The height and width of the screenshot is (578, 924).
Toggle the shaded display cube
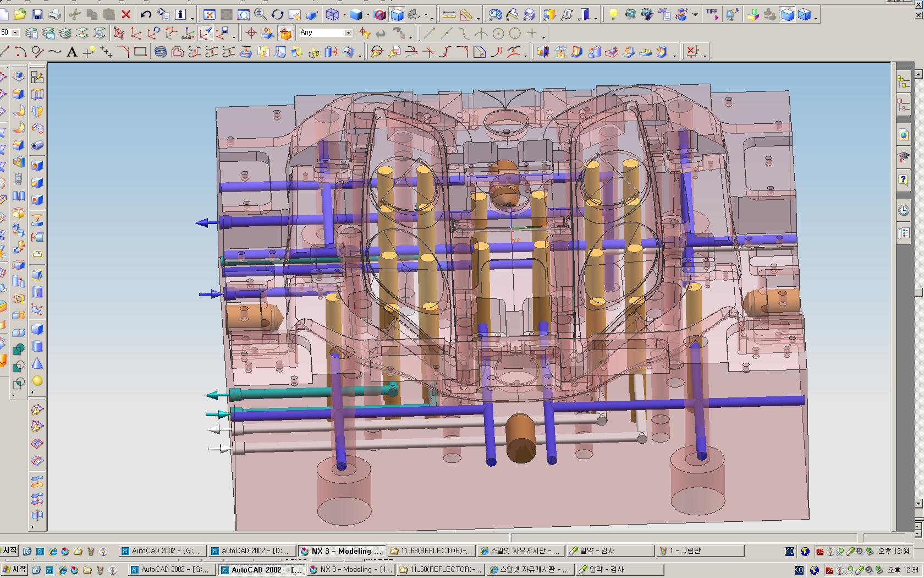pyautogui.click(x=356, y=14)
